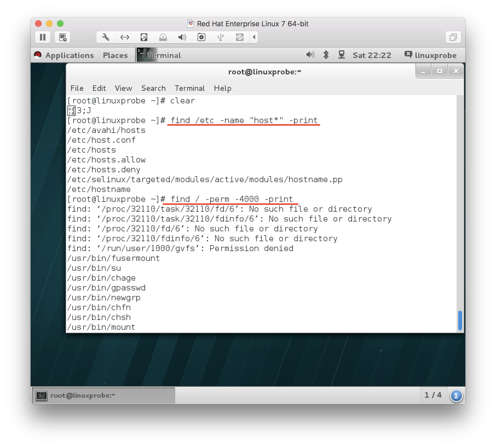Open the Places menu
This screenshot has width=496, height=448.
(x=115, y=55)
